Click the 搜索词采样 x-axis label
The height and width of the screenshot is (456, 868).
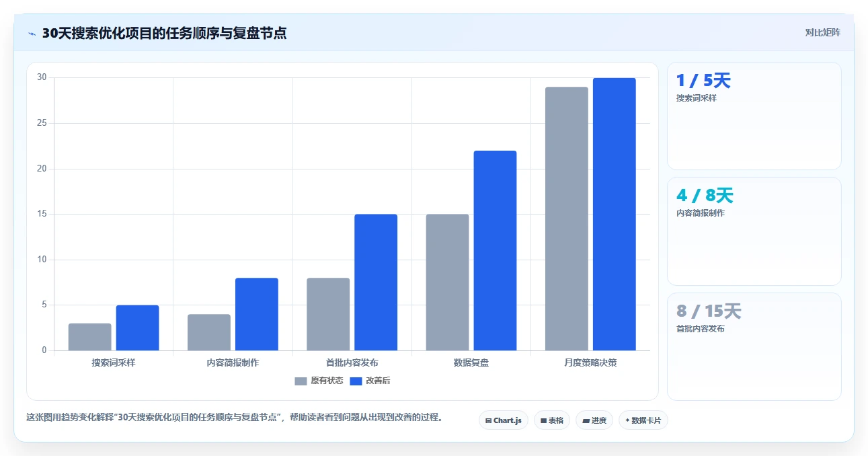(x=114, y=363)
